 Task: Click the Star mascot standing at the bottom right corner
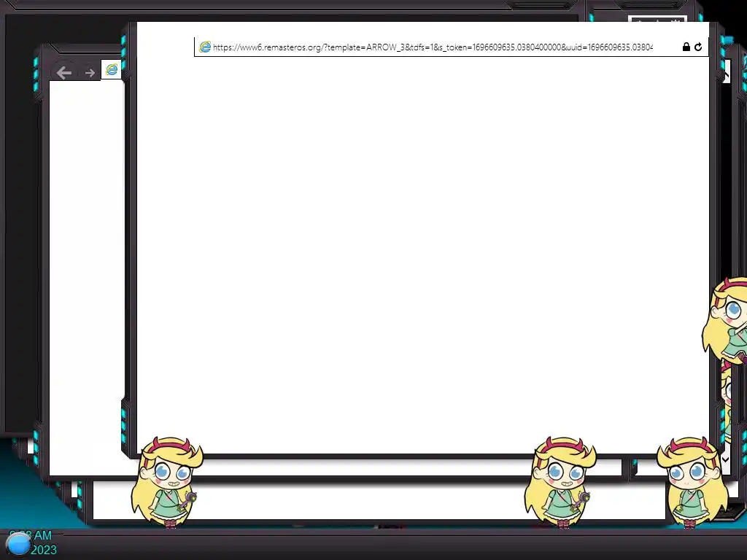point(692,482)
